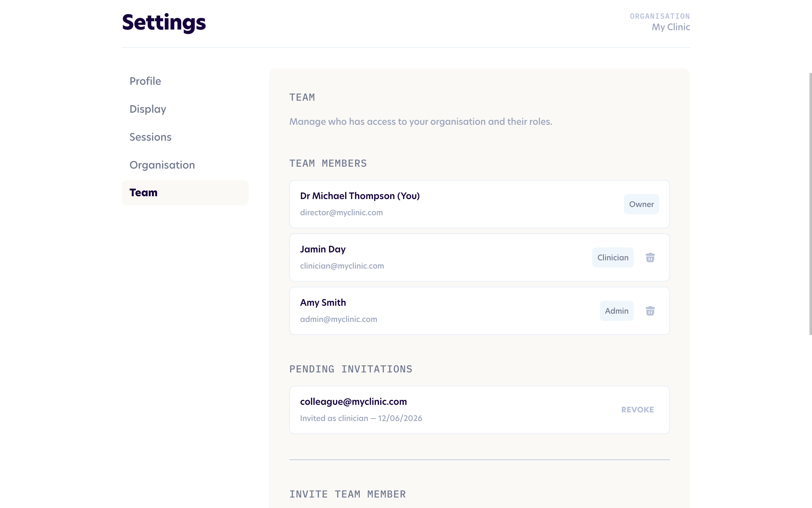
Task: Open the Profile settings section
Action: point(185,81)
